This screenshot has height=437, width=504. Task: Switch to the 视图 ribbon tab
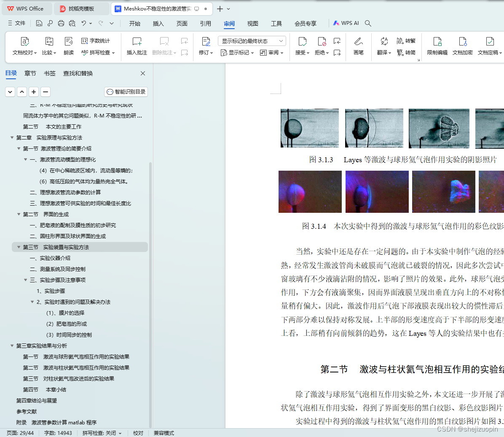253,24
